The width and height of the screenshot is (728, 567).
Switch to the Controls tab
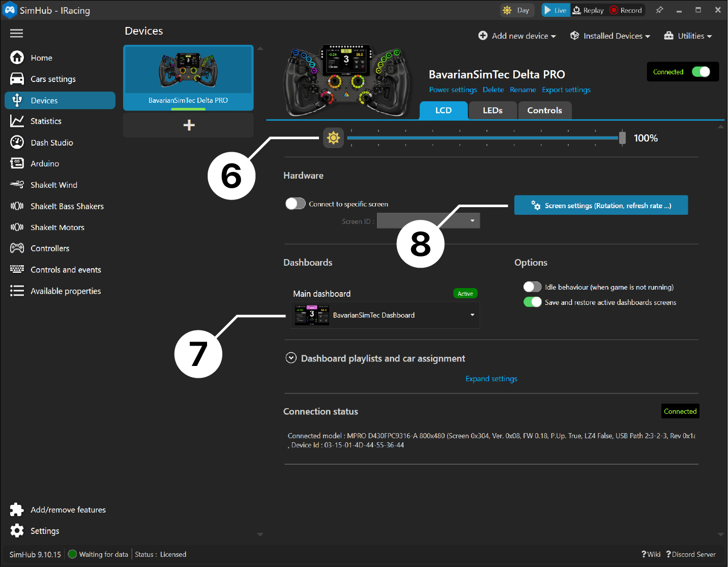tap(544, 110)
